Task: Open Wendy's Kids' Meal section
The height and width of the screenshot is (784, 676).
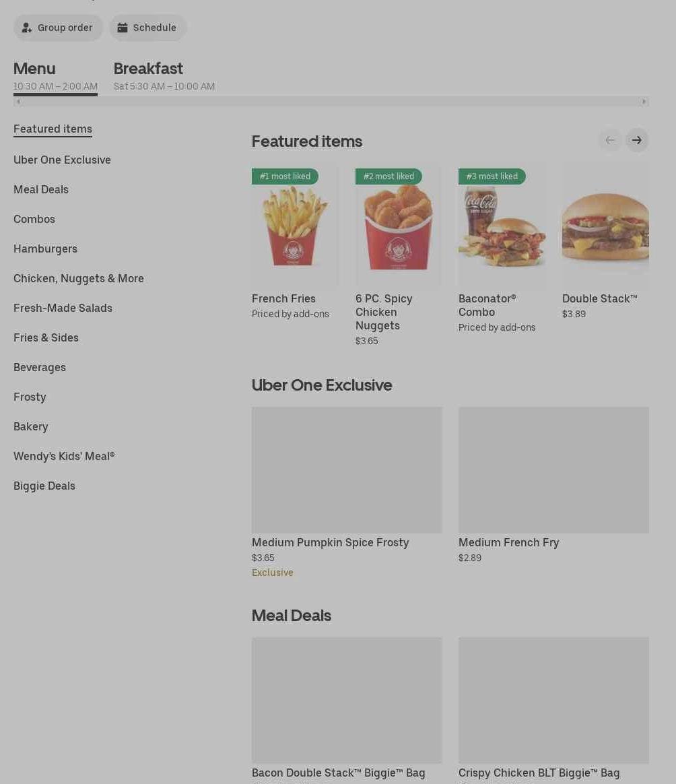Action: point(64,456)
